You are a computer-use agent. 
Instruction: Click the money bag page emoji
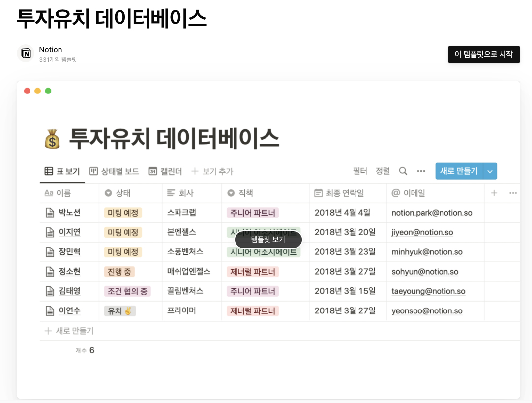52,139
